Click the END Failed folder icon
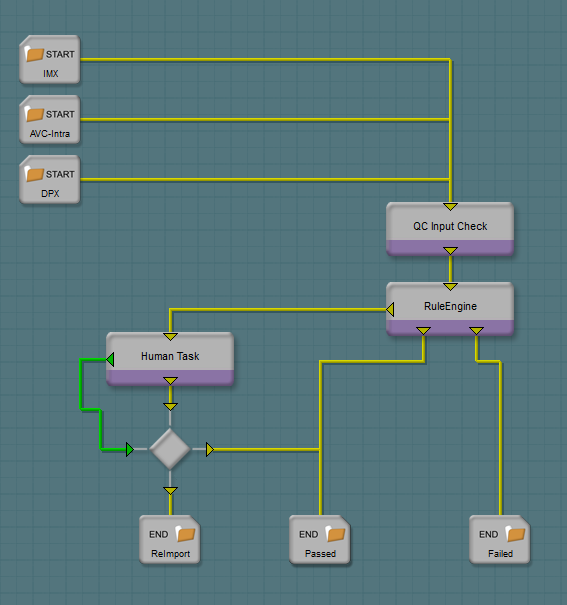The image size is (567, 605). click(515, 534)
